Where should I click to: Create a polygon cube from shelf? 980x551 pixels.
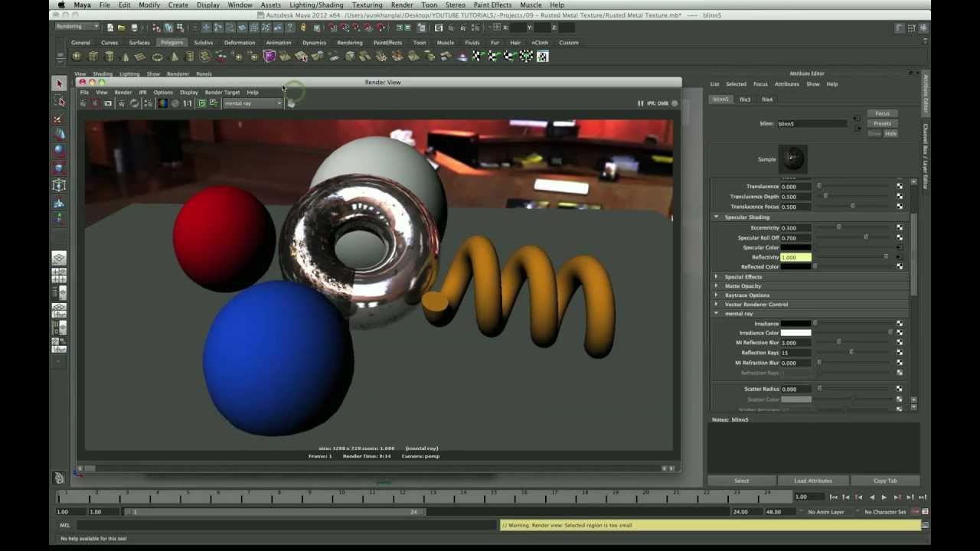pyautogui.click(x=93, y=57)
